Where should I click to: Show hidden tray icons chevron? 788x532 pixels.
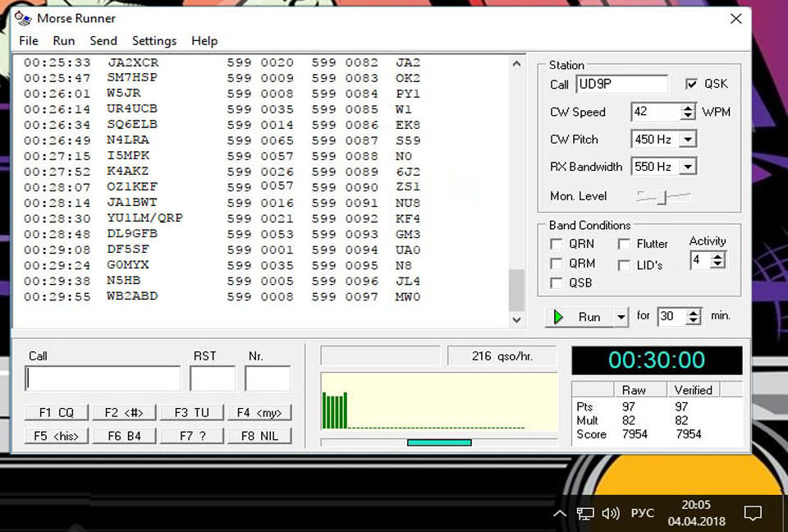560,513
